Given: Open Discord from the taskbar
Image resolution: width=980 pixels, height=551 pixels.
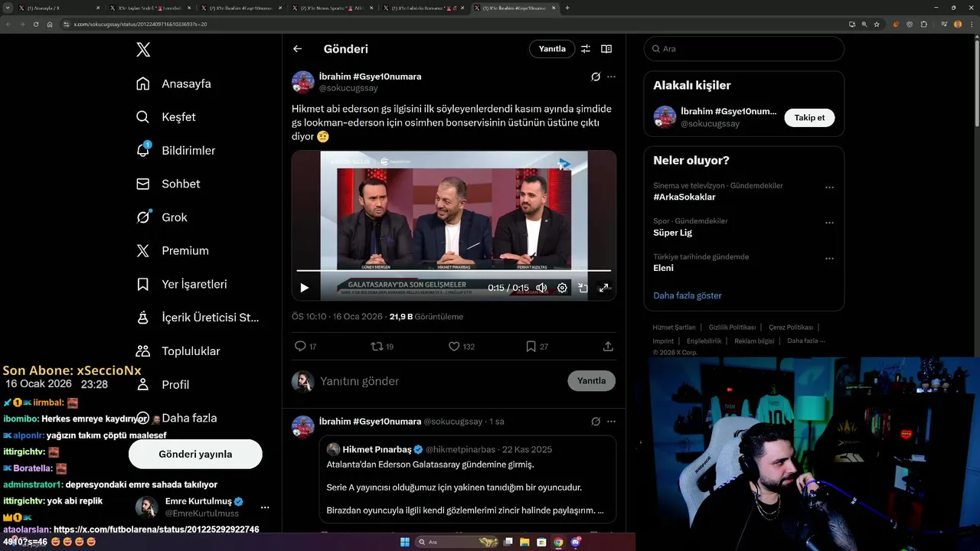Looking at the screenshot, I should tap(576, 542).
